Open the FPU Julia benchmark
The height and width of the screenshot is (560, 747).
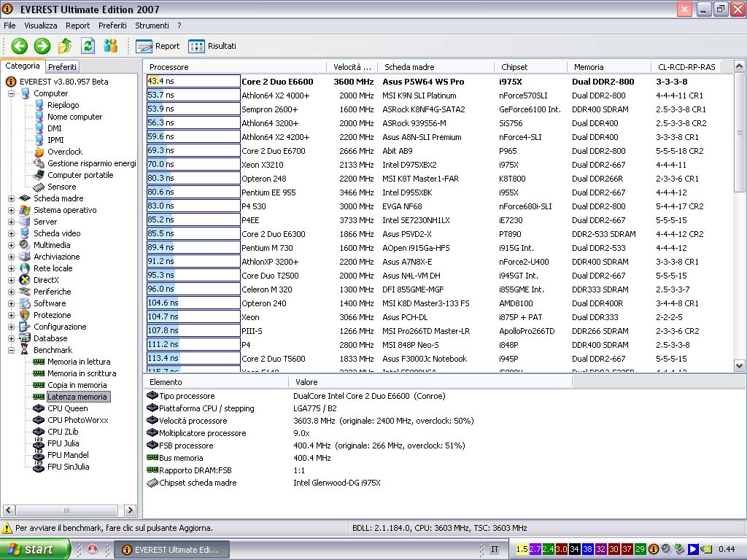(x=63, y=443)
